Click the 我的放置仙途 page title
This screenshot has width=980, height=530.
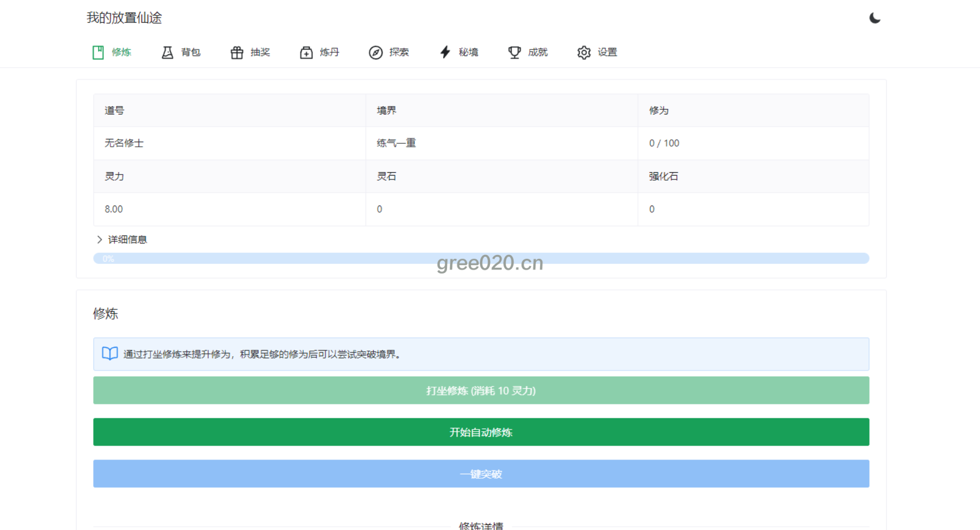point(124,18)
